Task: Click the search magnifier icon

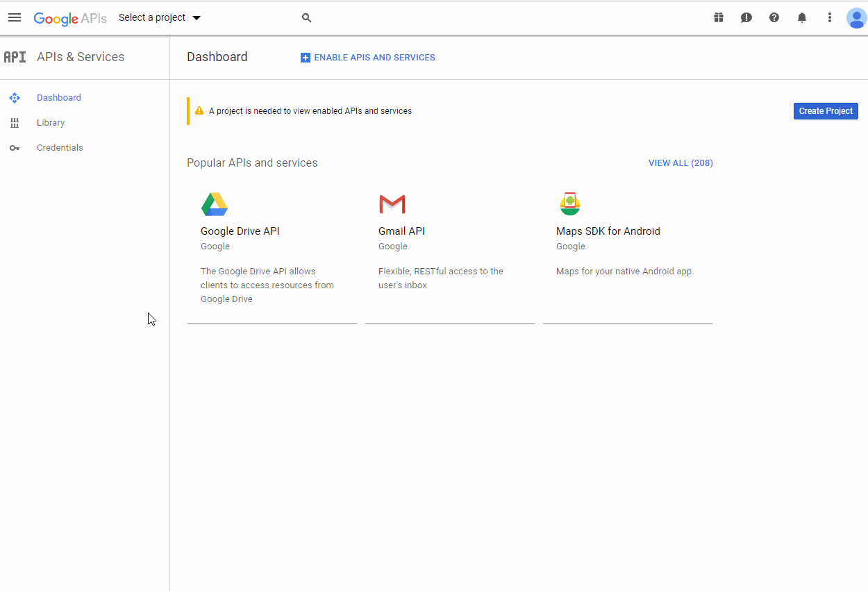Action: click(306, 18)
